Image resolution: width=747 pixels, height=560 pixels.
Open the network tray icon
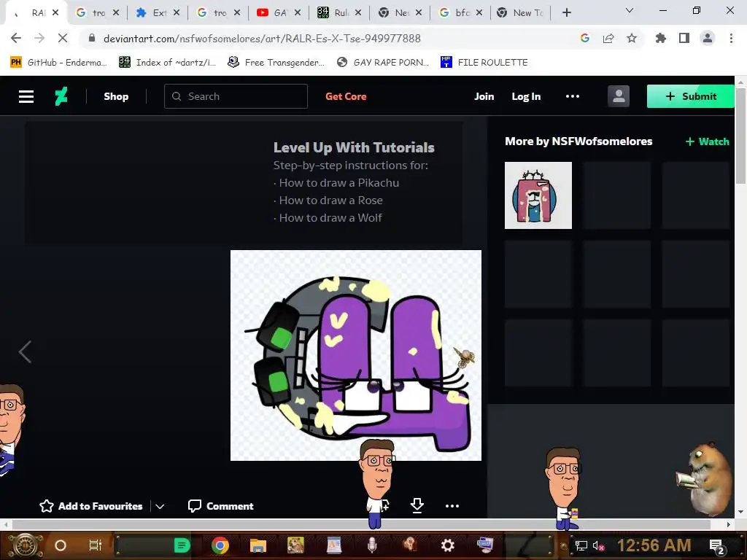pyautogui.click(x=581, y=545)
